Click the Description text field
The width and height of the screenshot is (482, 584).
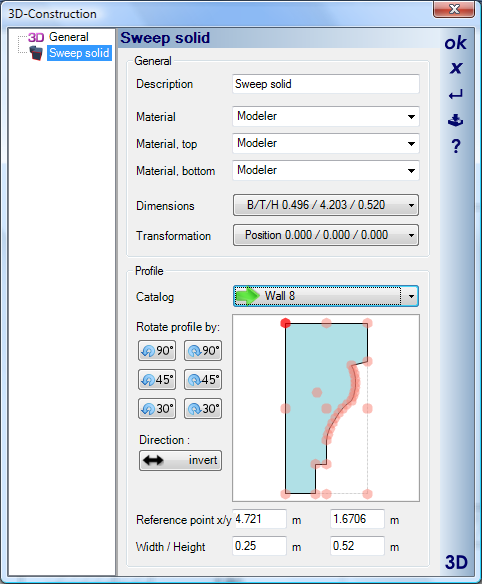tap(326, 84)
